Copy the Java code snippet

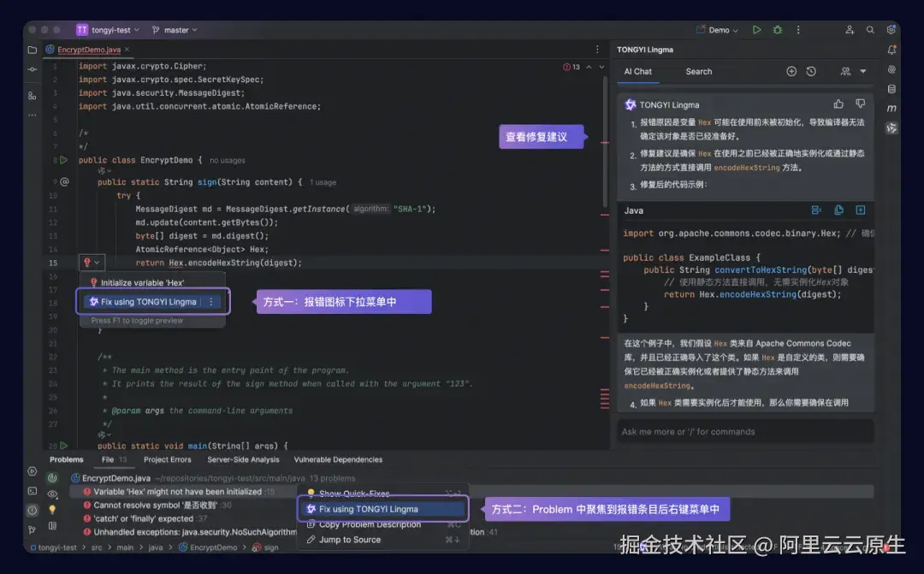coord(838,210)
